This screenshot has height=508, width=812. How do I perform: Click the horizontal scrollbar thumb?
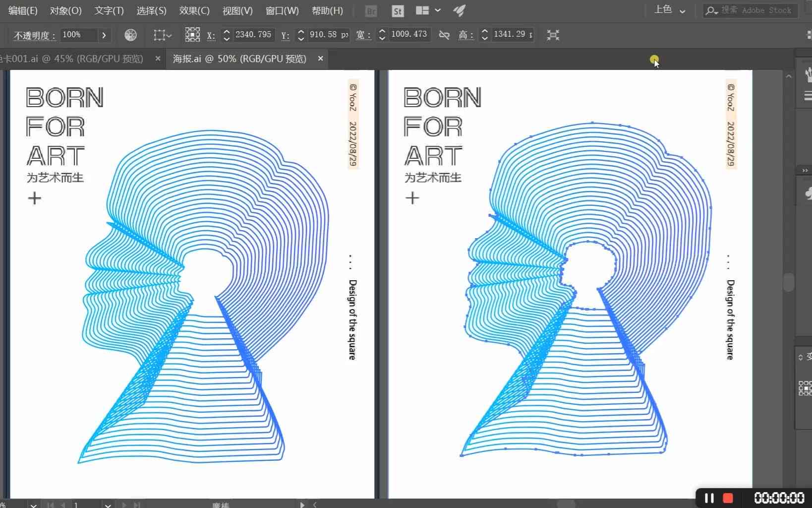[x=566, y=505]
